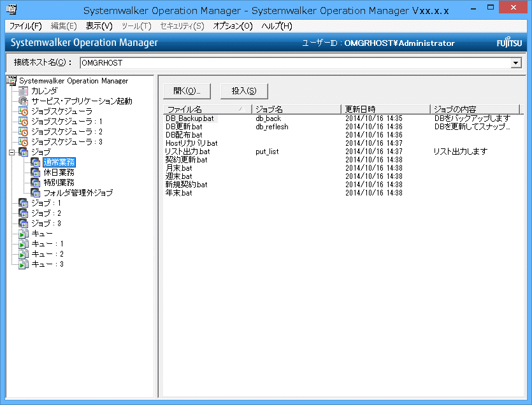Open the ヘルプ(H) menu

click(277, 26)
